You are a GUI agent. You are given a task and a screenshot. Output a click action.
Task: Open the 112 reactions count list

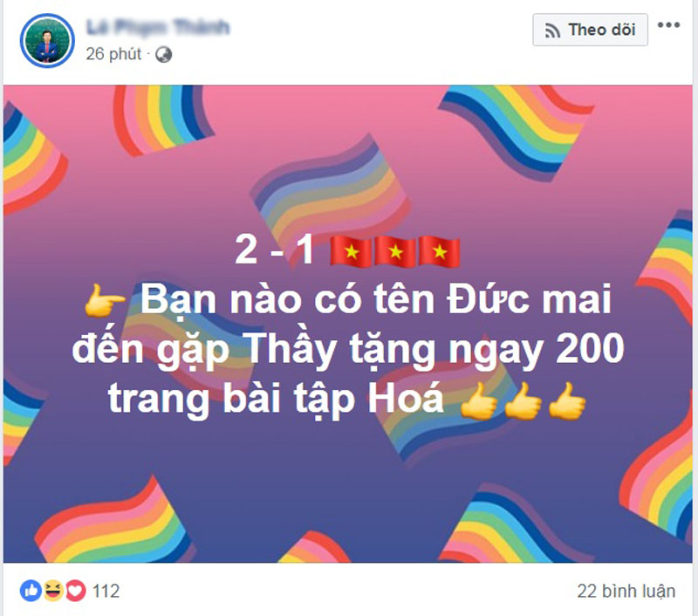pos(106,592)
